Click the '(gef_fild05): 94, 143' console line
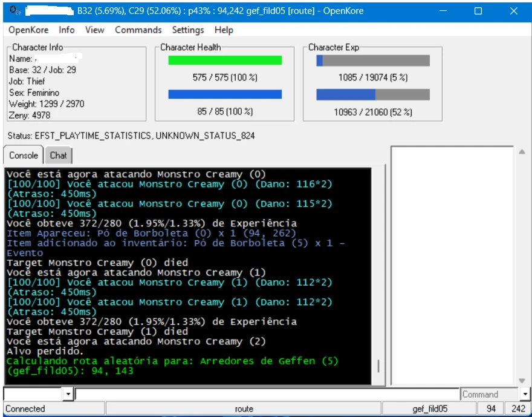 [x=70, y=371]
